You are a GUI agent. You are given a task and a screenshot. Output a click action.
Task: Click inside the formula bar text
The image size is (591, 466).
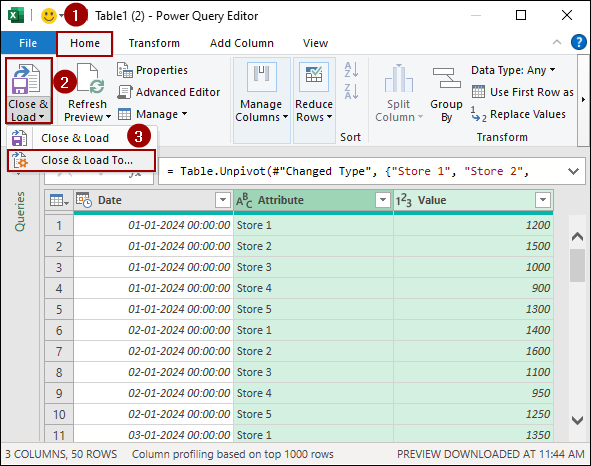pos(348,172)
